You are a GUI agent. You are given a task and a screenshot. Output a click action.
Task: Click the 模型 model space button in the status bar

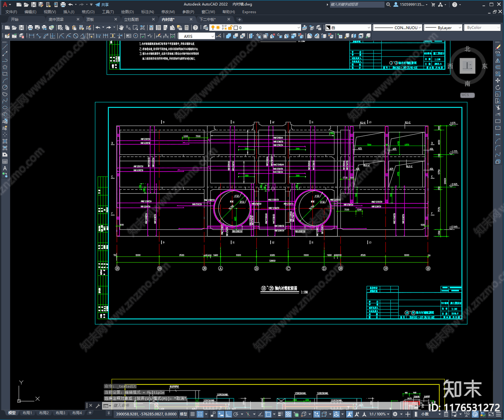(183, 414)
